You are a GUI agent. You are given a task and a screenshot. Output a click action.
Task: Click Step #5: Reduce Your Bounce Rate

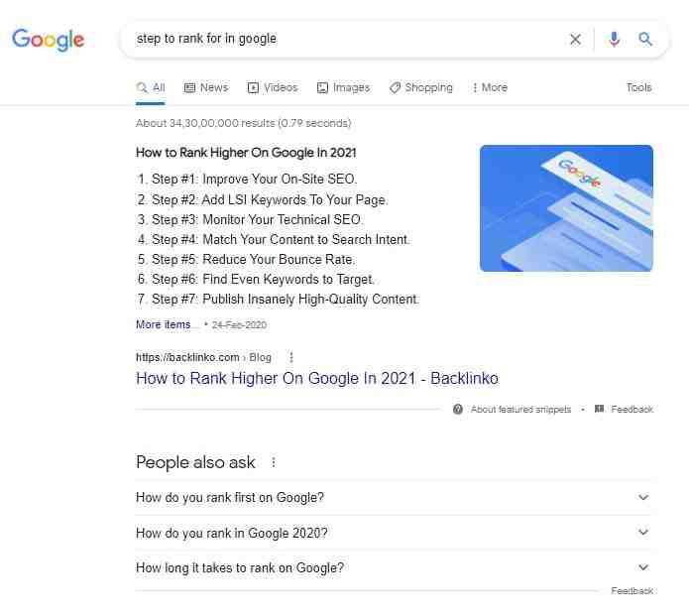pos(253,260)
